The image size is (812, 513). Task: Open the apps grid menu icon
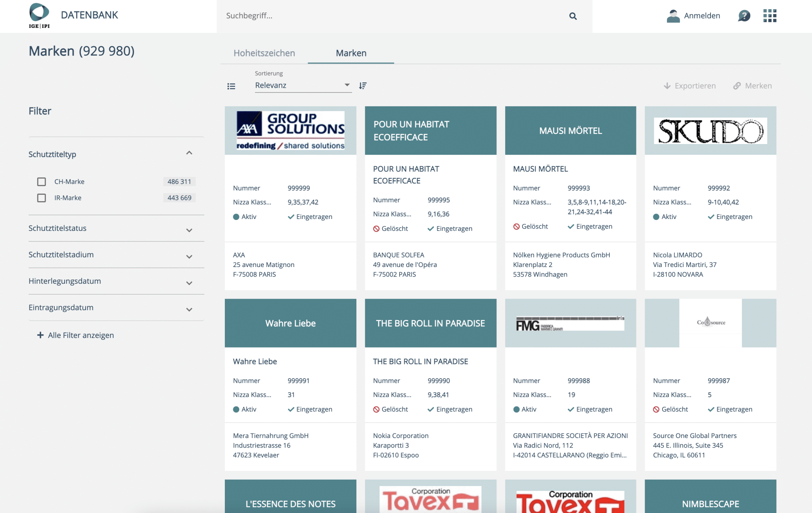770,16
